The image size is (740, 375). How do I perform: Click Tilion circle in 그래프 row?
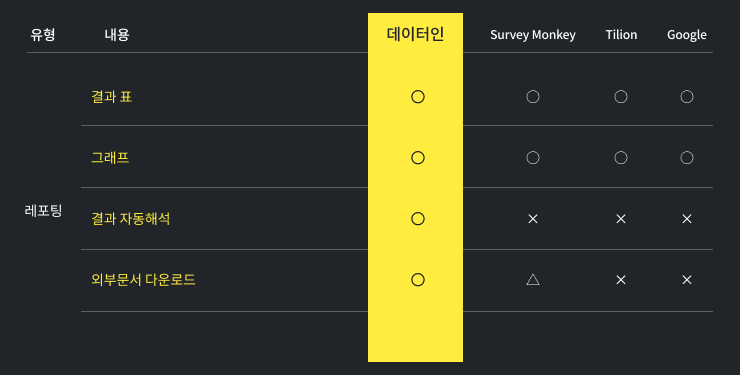(621, 158)
